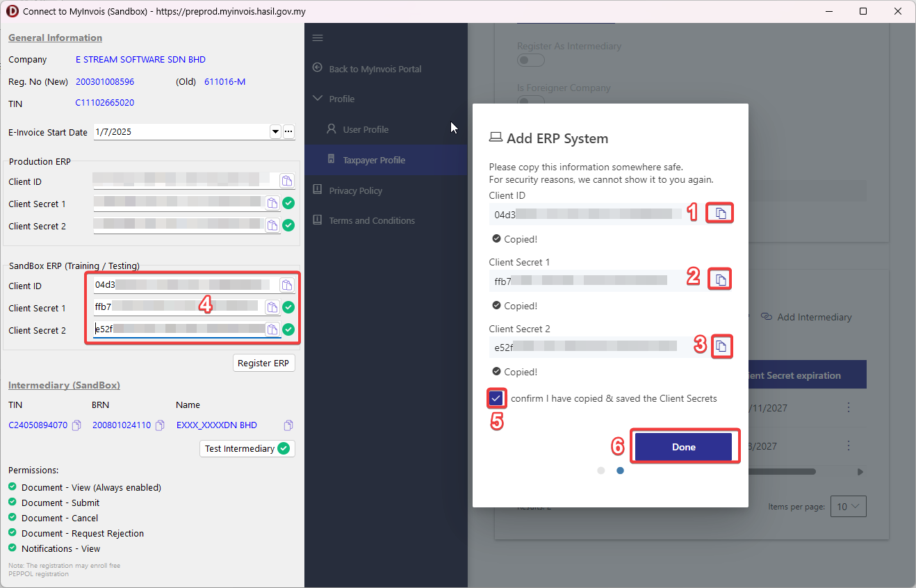This screenshot has height=588, width=916.
Task: Open Terms and Conditions page
Action: 372,220
